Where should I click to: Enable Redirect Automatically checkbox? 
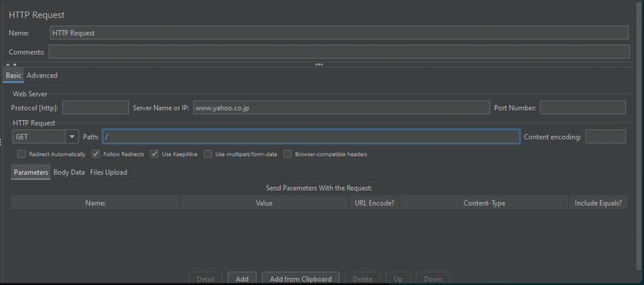tap(22, 154)
